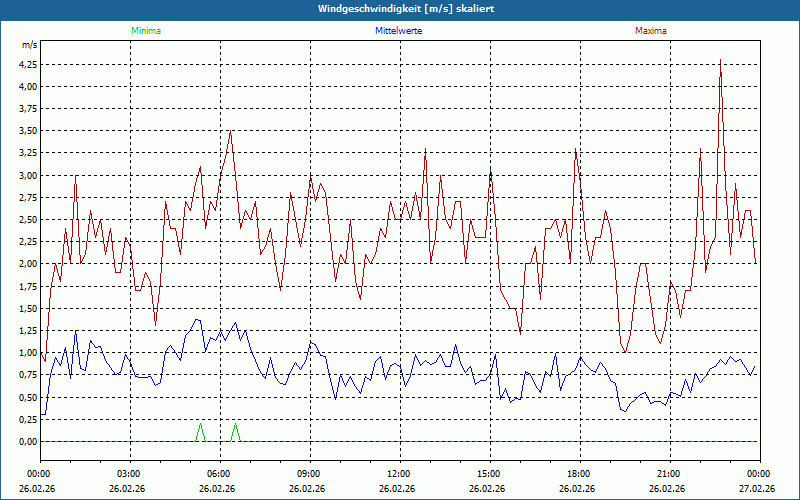Click the 3,75 y-axis value
Image resolution: width=800 pixels, height=500 pixels.
coord(29,109)
